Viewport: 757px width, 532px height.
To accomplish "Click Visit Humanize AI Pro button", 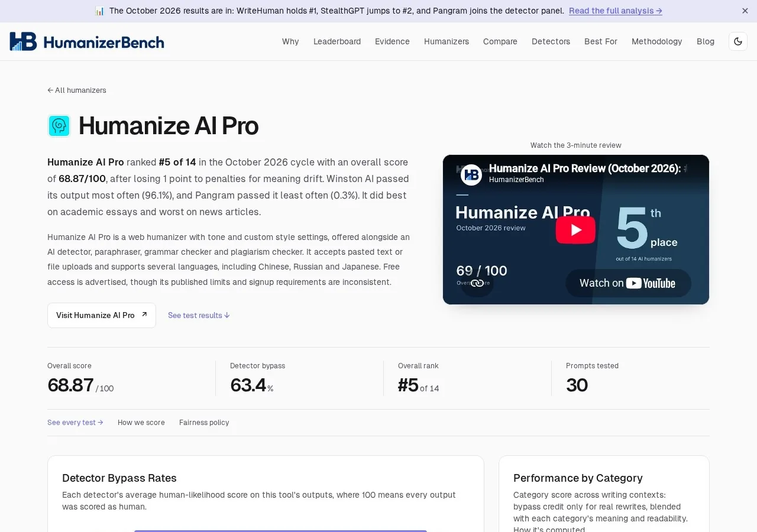I will pyautogui.click(x=102, y=315).
